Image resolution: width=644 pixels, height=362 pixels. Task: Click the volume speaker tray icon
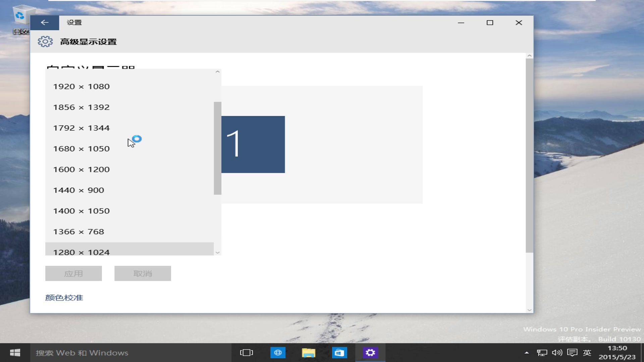[557, 353]
